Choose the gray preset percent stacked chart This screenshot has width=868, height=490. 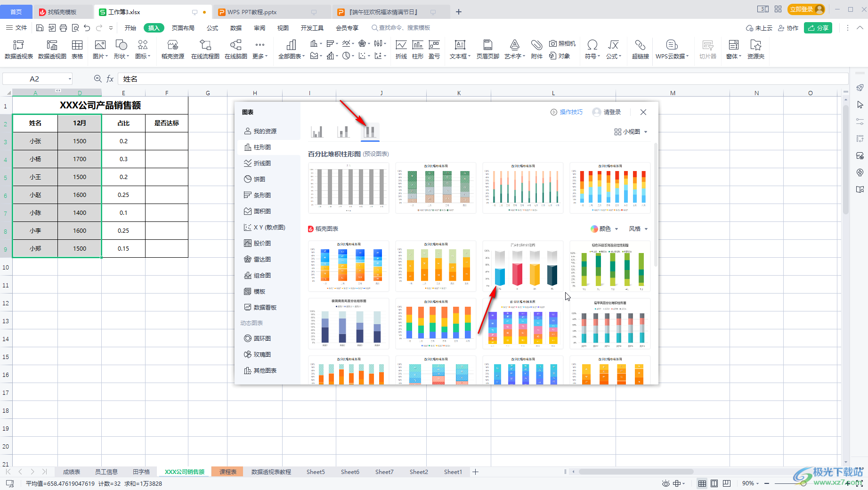349,188
